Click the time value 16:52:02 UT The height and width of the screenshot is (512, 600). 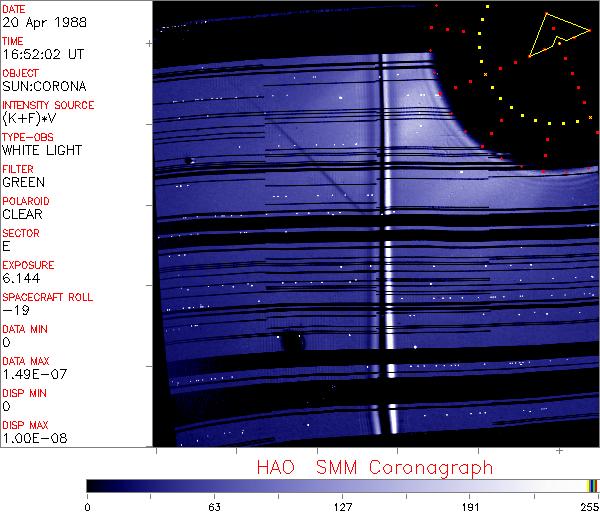click(42, 55)
